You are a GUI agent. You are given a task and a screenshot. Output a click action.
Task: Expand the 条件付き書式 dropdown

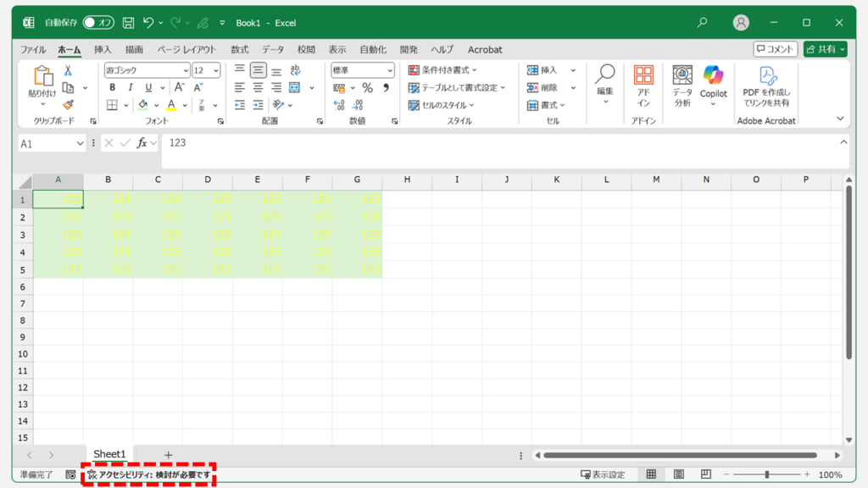click(442, 70)
